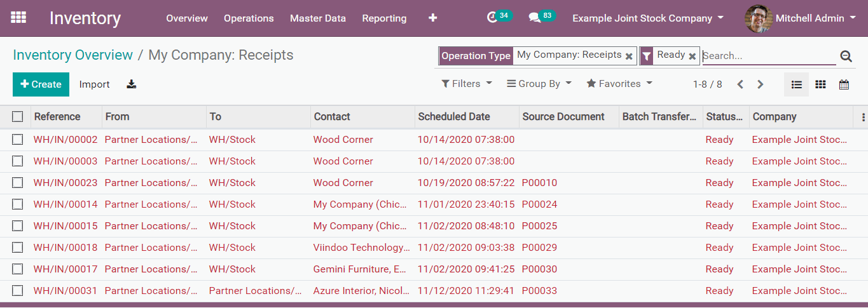
Task: Open the Favorites dropdown
Action: tap(619, 84)
